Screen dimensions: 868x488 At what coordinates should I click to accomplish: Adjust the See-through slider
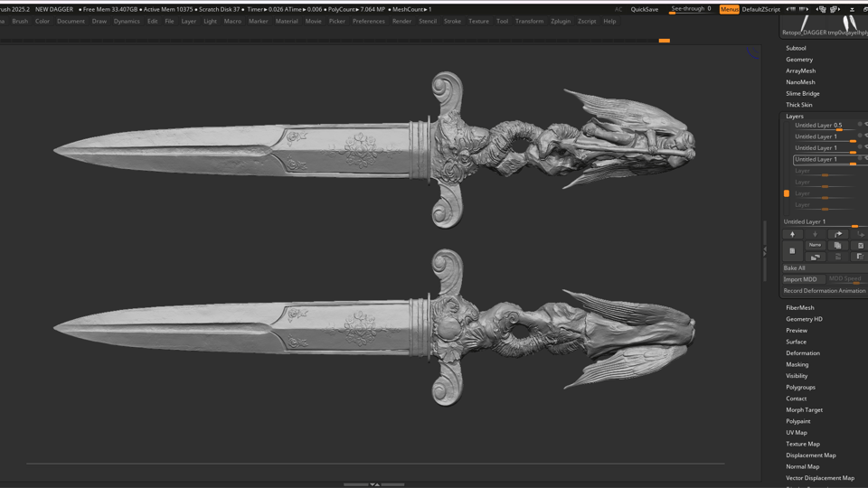[x=691, y=9]
